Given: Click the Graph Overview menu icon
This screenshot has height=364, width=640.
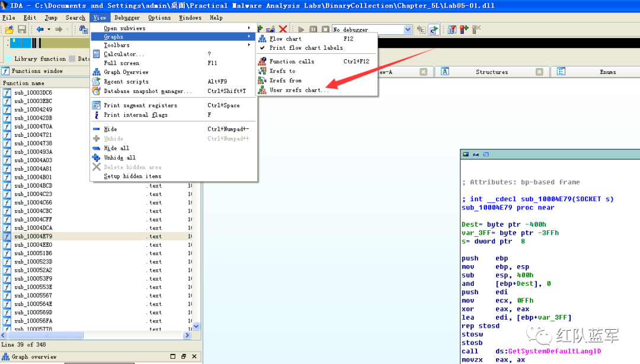Looking at the screenshot, I should (x=97, y=72).
